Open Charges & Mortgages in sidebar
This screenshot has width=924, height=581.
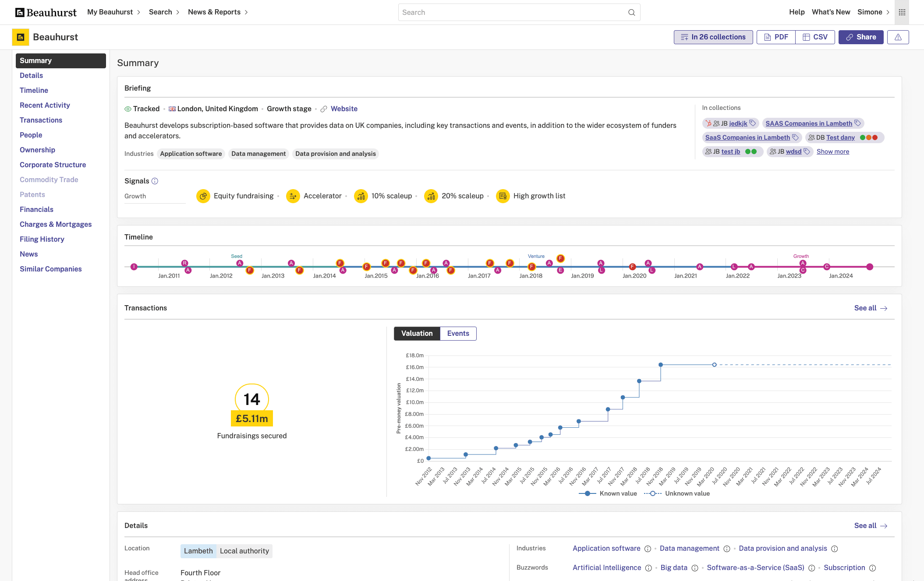click(x=56, y=225)
